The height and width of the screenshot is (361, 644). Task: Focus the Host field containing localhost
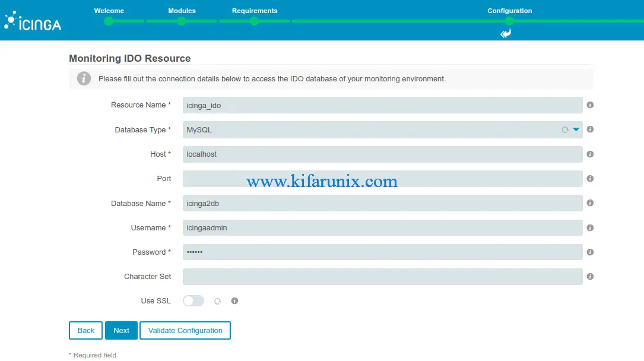382,154
